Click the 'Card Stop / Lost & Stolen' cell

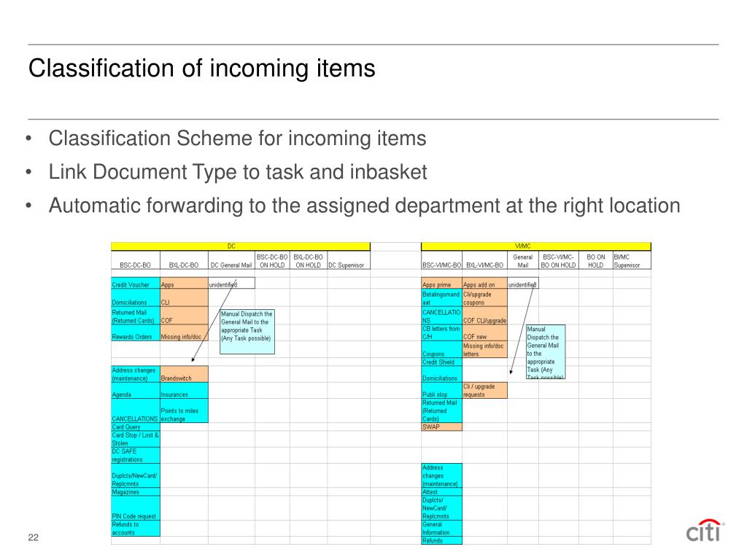tap(136, 439)
